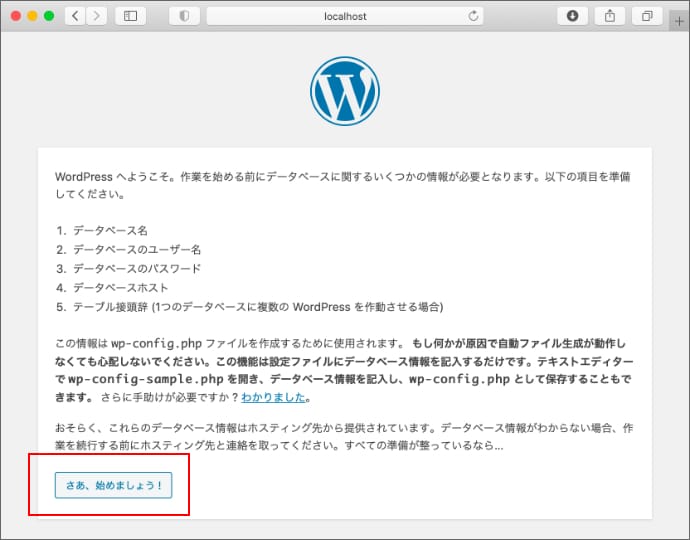Enter full screen with green button

click(49, 16)
